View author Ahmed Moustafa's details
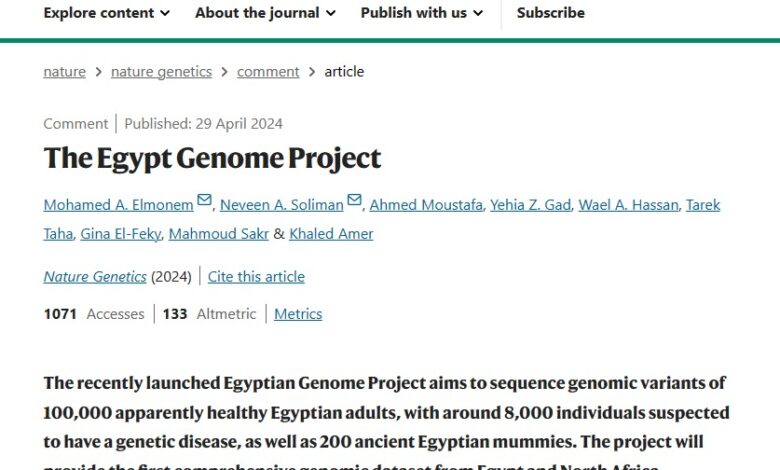The width and height of the screenshot is (780, 470). coord(425,205)
